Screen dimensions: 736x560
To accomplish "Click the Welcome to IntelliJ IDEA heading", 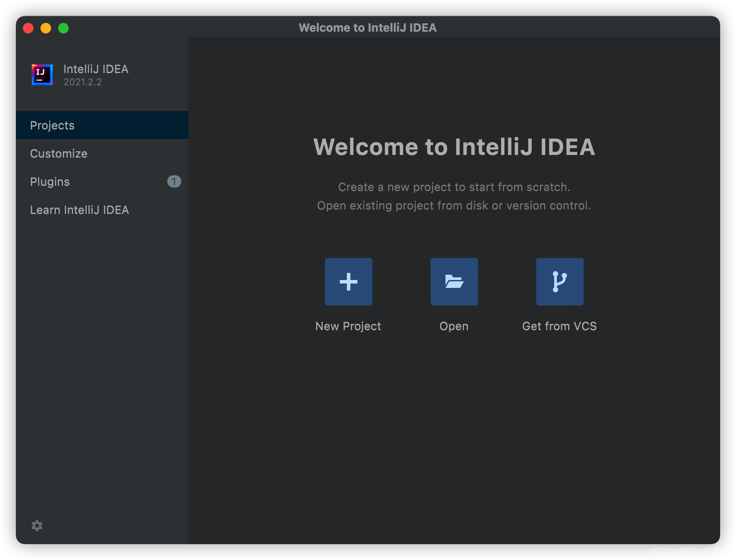I will (x=454, y=147).
